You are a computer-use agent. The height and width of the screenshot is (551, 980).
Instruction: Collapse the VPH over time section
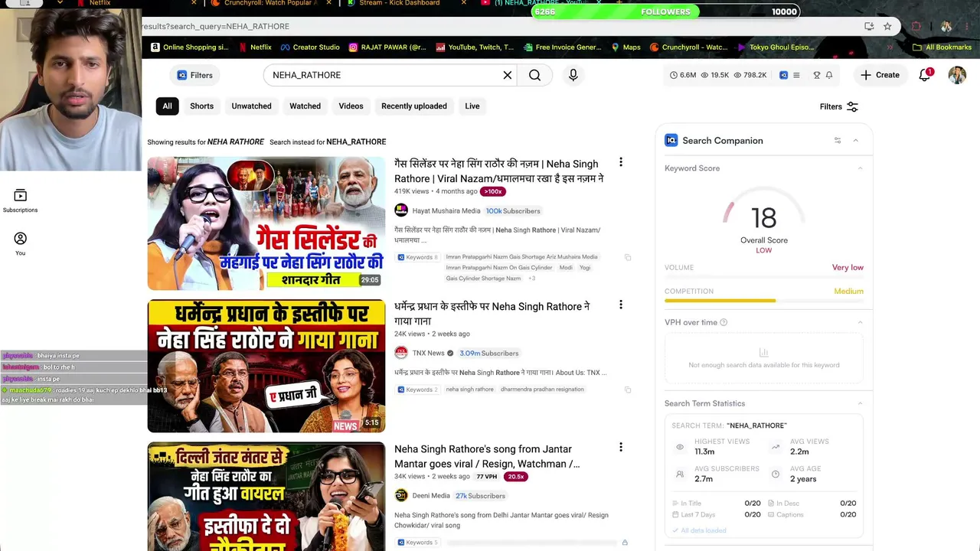pos(860,322)
